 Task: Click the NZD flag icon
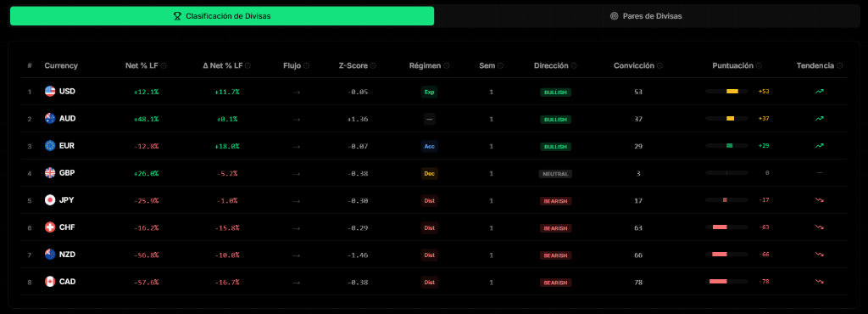pos(50,255)
